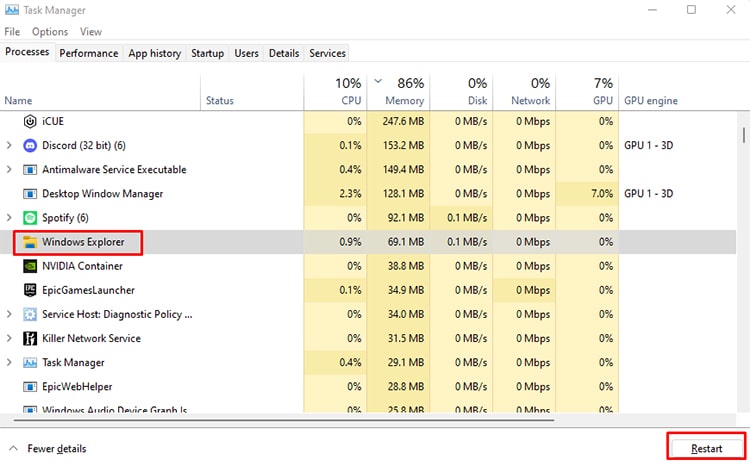Sort by the GPU engine column header
Image resolution: width=750 pixels, height=466 pixels.
coord(651,100)
